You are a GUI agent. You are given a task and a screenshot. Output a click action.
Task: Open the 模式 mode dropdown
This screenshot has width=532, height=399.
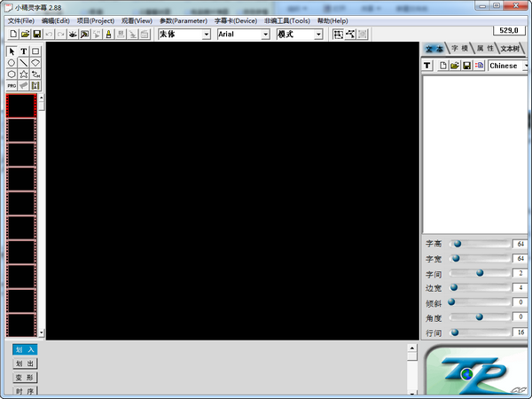point(318,35)
